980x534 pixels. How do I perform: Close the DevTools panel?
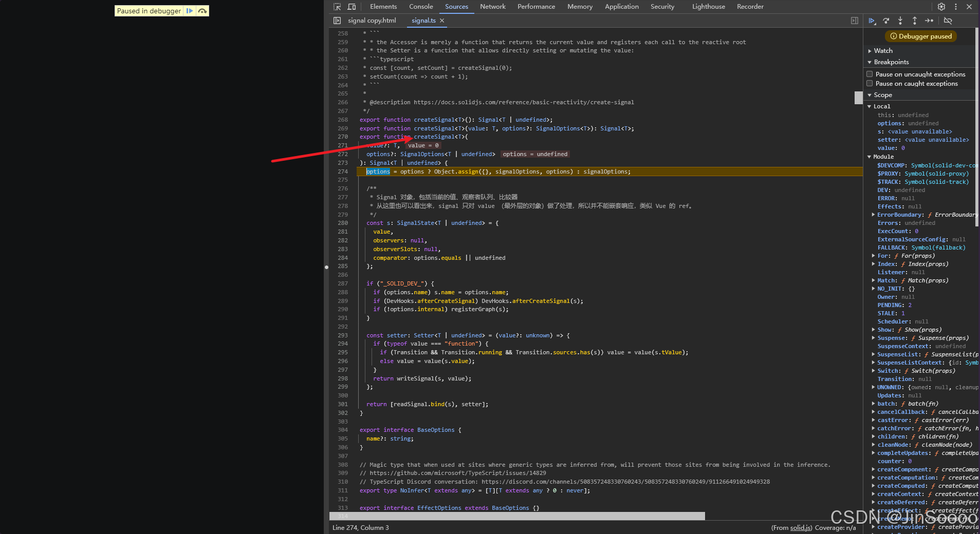(969, 7)
